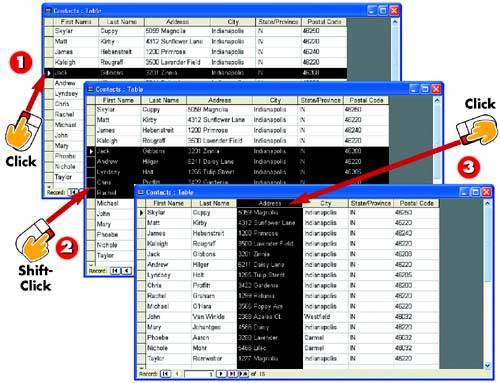Click Carmel city cell in Nichole row

pos(325,348)
